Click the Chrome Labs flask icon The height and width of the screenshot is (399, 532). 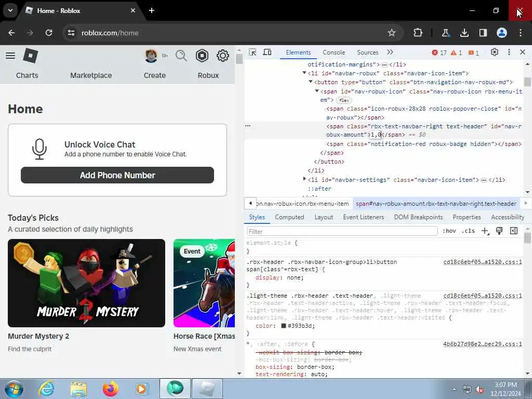click(x=445, y=33)
